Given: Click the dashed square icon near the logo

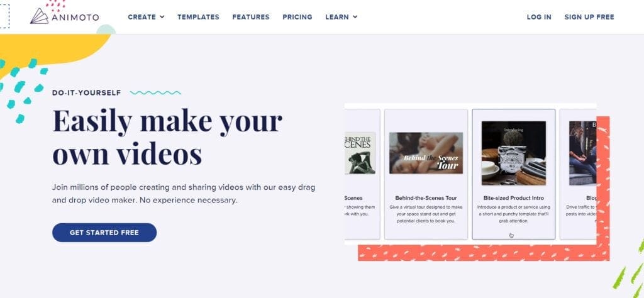Looking at the screenshot, I should [x=4, y=16].
